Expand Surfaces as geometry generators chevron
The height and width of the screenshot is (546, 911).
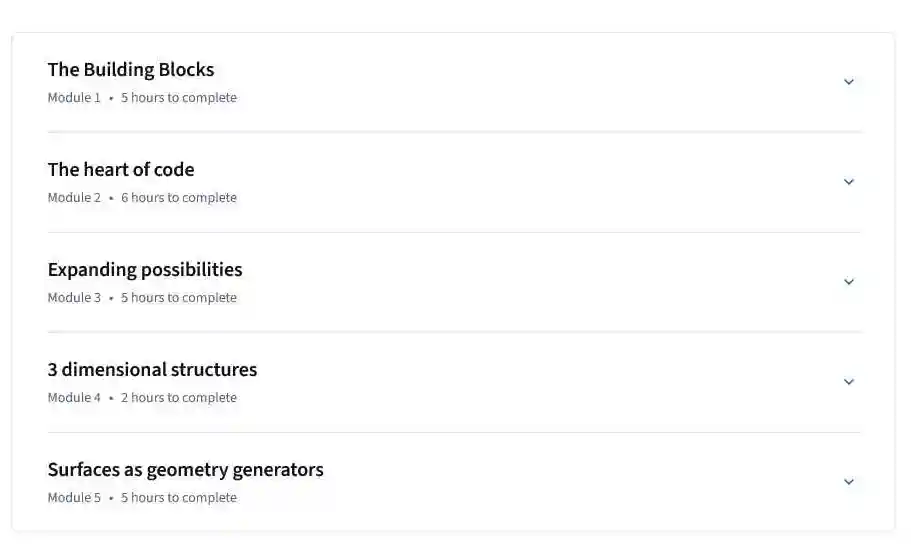tap(848, 482)
